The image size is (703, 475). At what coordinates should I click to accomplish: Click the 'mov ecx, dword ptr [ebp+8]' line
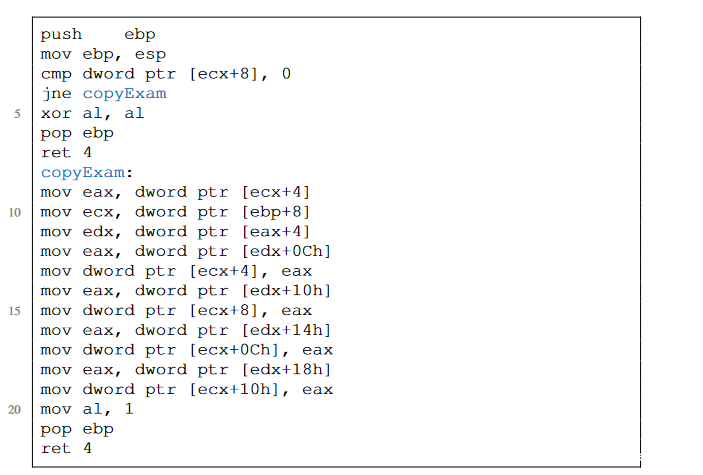pyautogui.click(x=176, y=212)
